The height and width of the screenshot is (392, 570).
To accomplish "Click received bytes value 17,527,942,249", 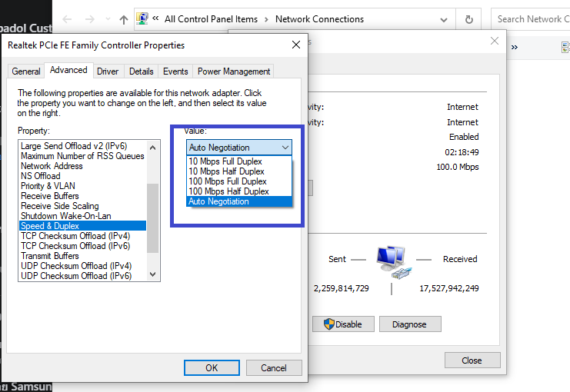I will [x=449, y=288].
